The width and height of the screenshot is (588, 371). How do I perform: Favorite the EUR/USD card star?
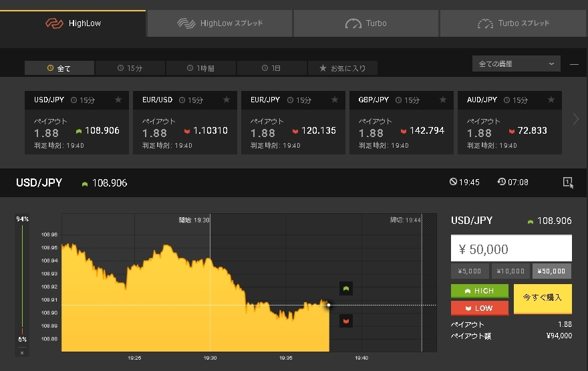point(227,100)
